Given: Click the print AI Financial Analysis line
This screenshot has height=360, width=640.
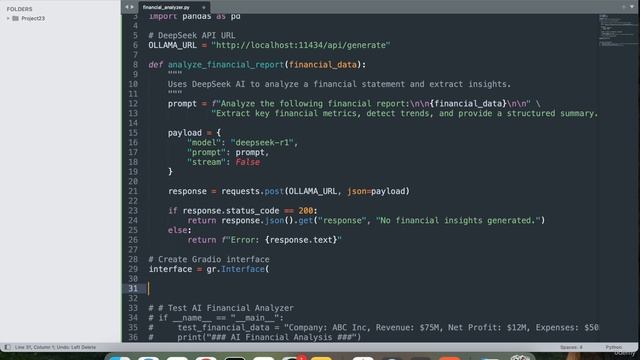Looking at the screenshot, I should click(255, 337).
